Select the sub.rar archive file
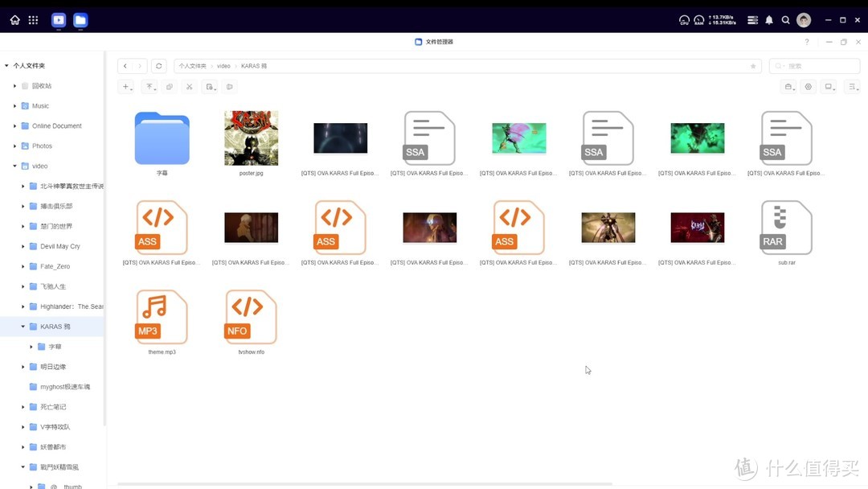This screenshot has height=489, width=868. 786,228
